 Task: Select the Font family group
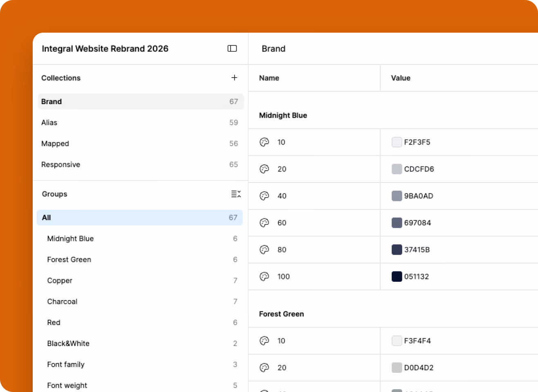[140, 364]
